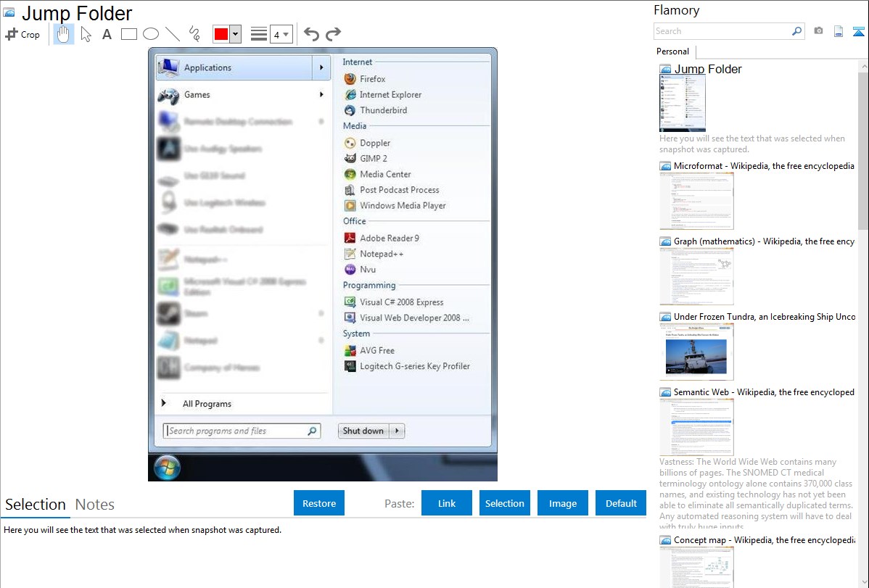Click the Adobe Reader 9 icon

(x=350, y=239)
